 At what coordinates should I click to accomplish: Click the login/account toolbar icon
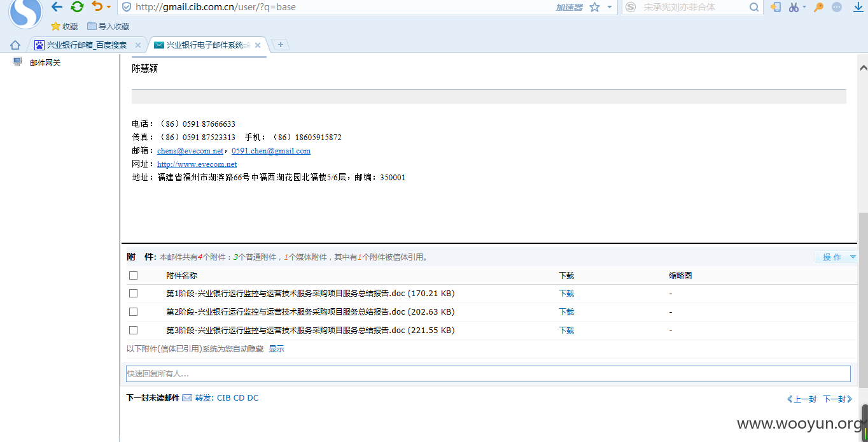point(776,7)
